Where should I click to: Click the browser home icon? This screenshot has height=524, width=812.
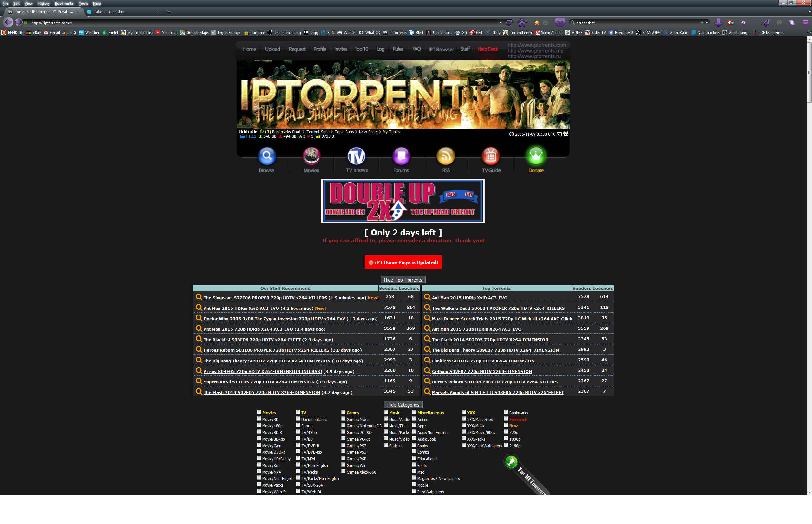click(522, 23)
